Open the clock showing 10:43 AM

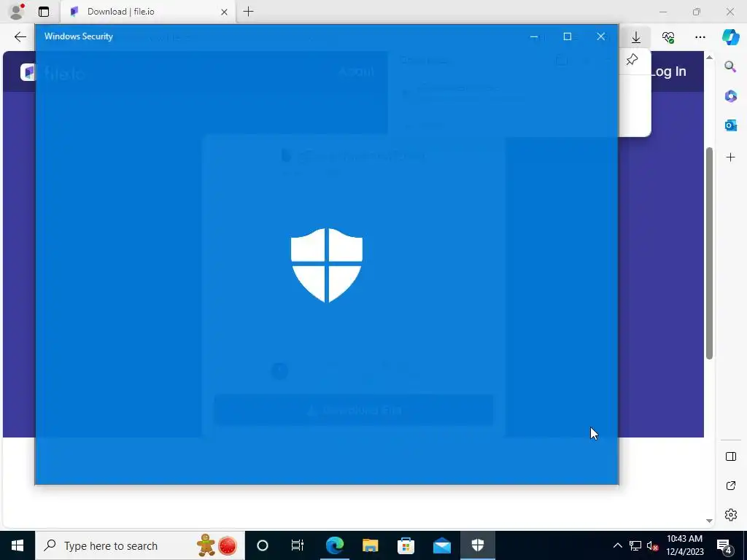coord(684,545)
